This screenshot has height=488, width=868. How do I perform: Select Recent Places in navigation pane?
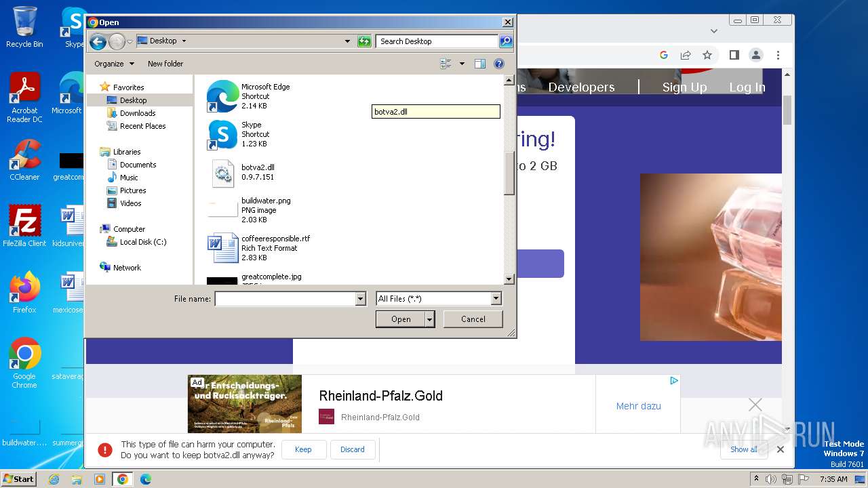pyautogui.click(x=142, y=126)
